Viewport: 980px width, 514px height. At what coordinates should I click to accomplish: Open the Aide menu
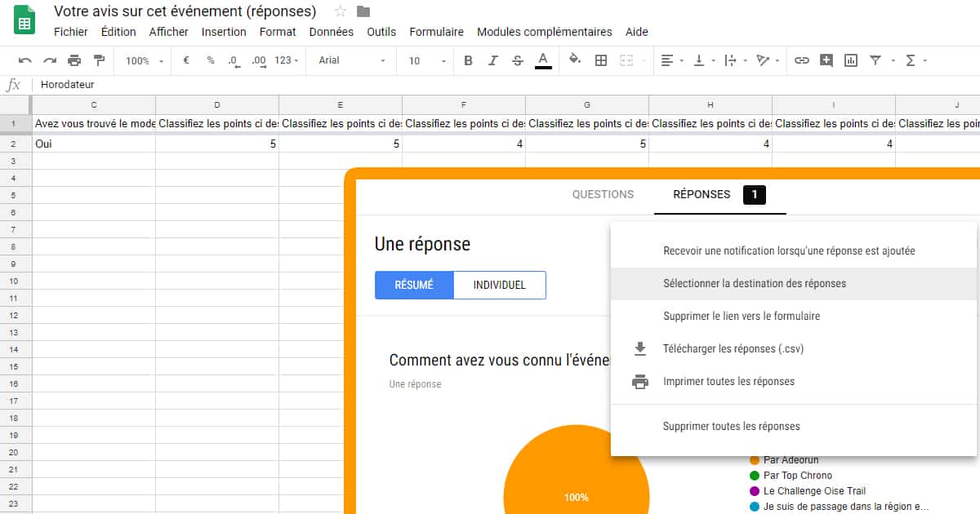click(636, 32)
